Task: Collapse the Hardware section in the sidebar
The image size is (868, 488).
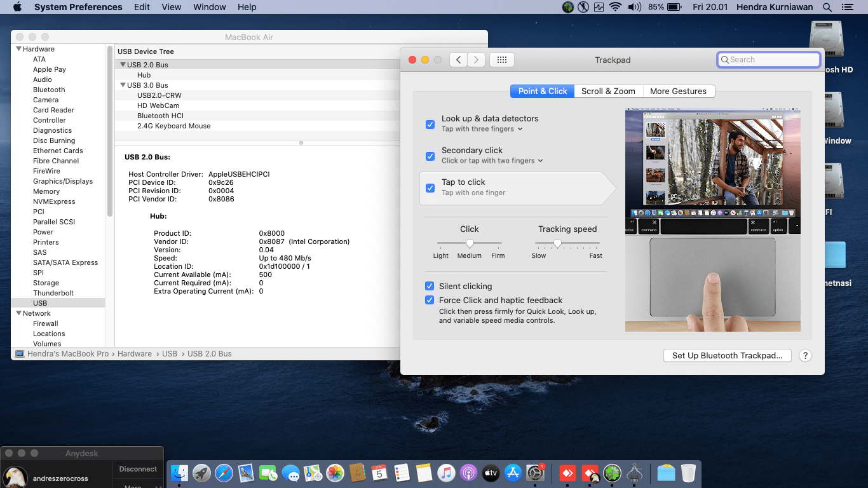Action: coord(18,49)
